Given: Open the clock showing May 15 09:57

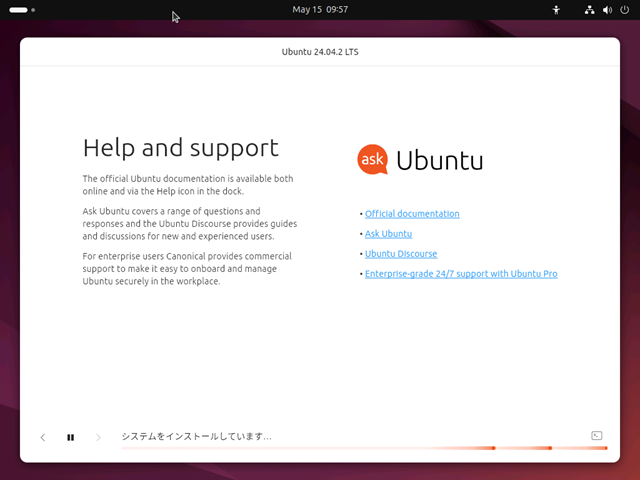Looking at the screenshot, I should (320, 10).
